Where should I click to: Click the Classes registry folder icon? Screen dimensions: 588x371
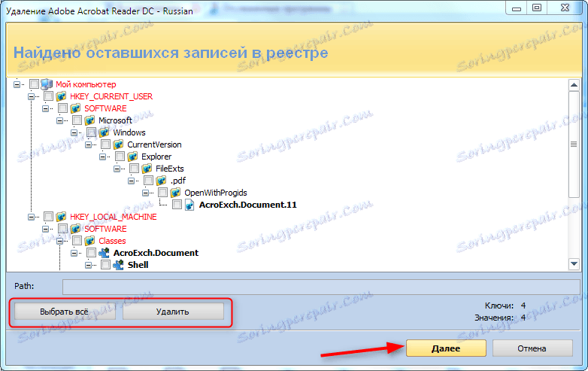[x=89, y=241]
